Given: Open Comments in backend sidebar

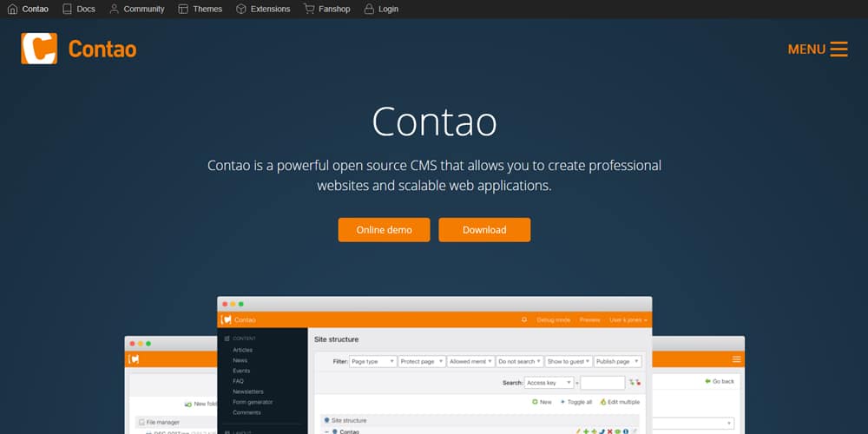Looking at the screenshot, I should [x=247, y=412].
